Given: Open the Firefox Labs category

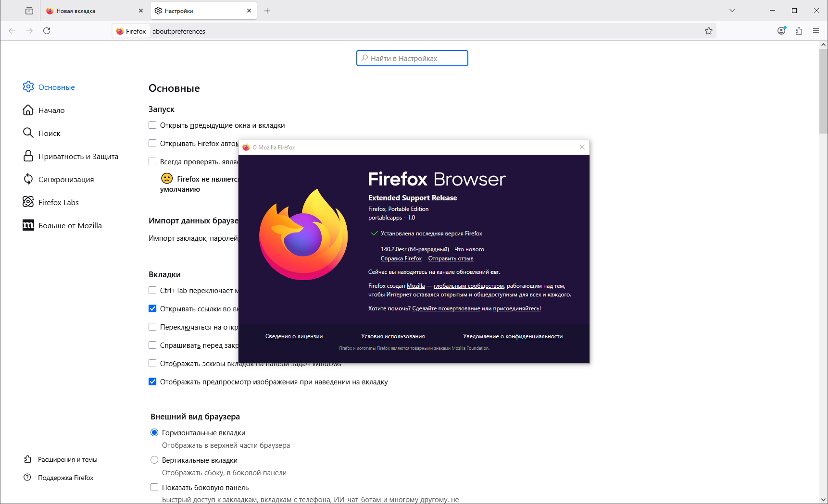Looking at the screenshot, I should click(50, 202).
